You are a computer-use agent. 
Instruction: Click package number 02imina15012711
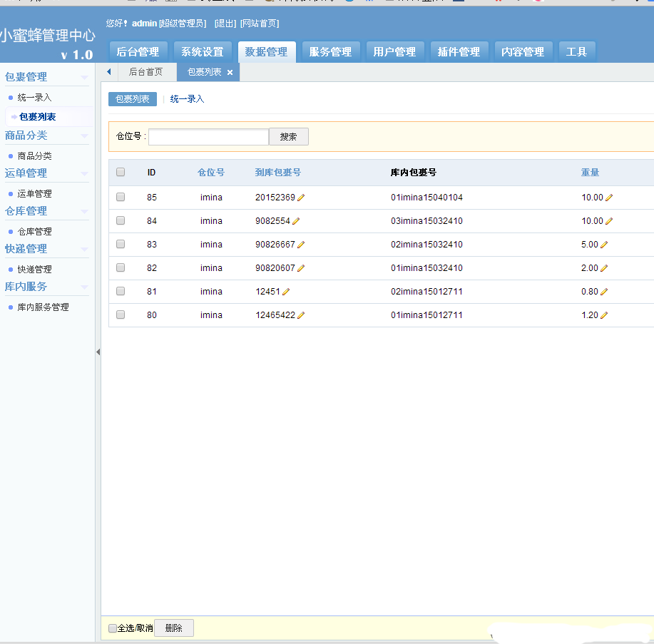tap(426, 292)
